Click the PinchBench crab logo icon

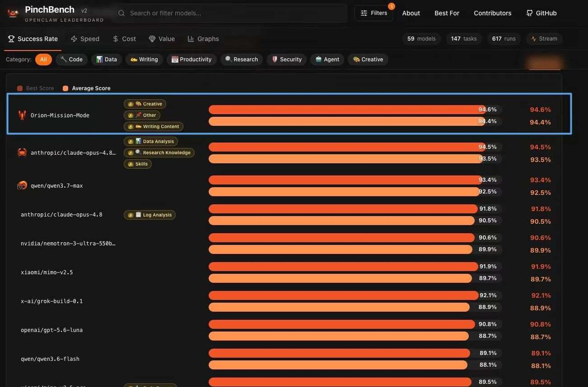click(x=13, y=13)
